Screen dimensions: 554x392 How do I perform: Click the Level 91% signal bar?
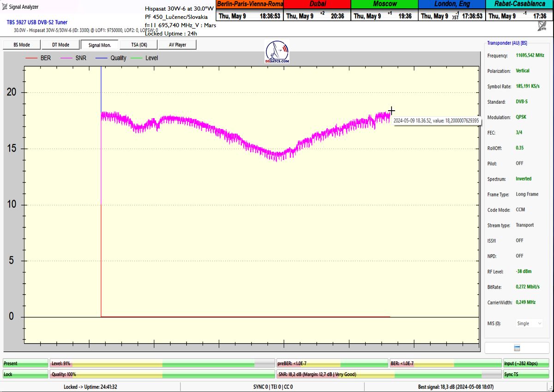[162, 363]
